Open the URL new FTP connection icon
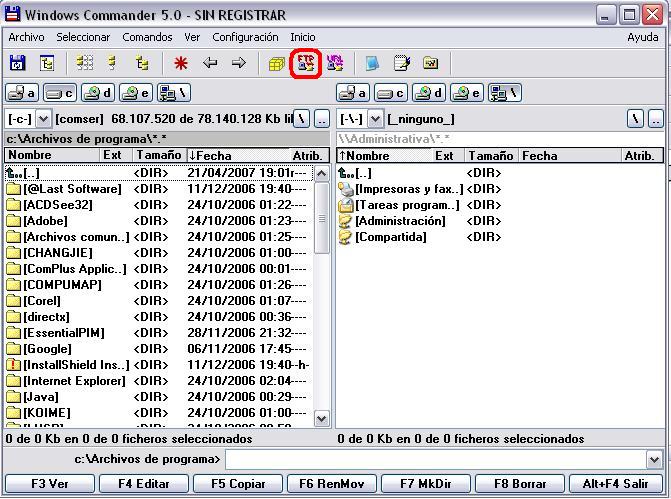671x499 pixels. [335, 63]
